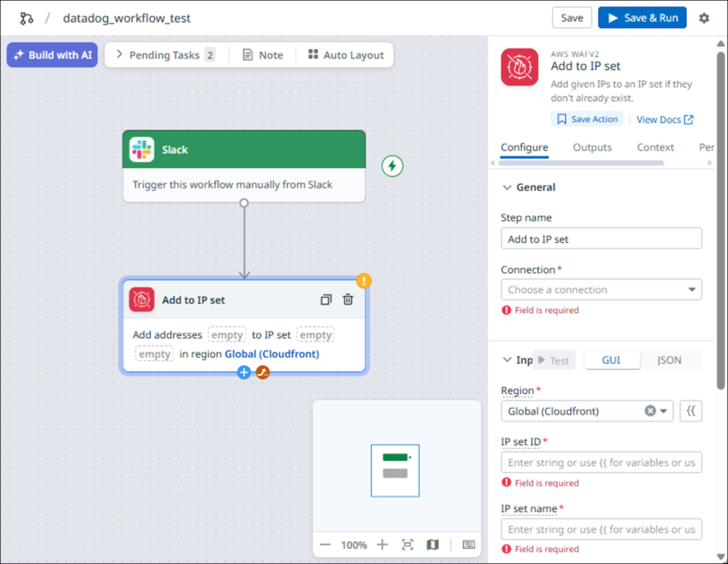
Task: Open View Docs link
Action: (665, 120)
